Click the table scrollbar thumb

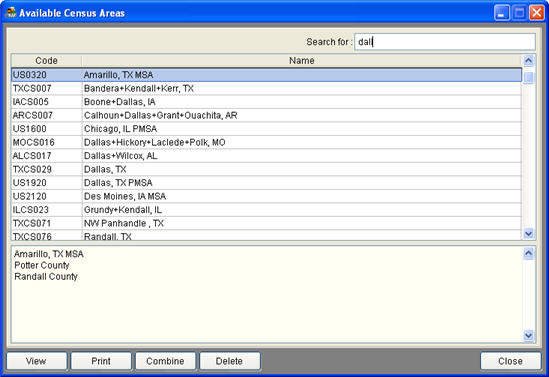coord(528,78)
